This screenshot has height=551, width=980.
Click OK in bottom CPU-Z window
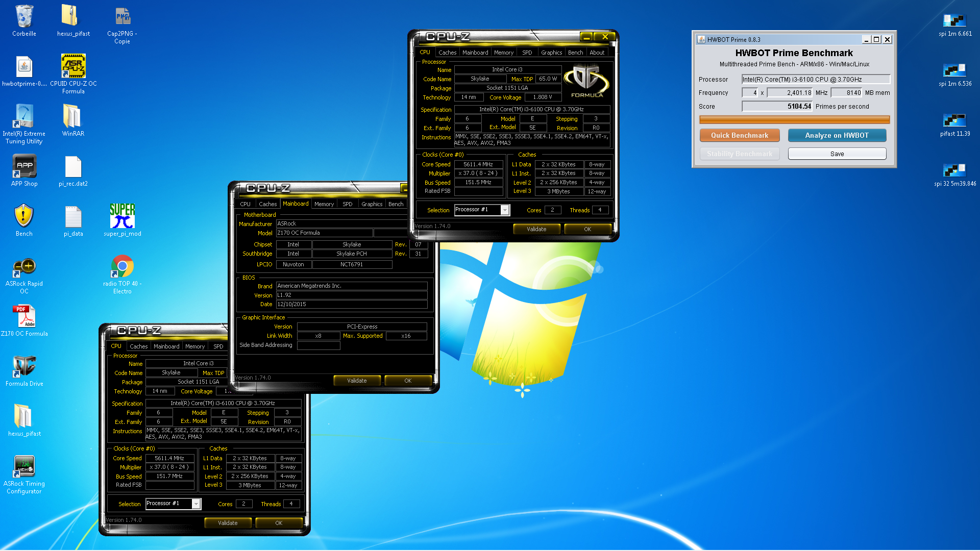[x=279, y=523]
